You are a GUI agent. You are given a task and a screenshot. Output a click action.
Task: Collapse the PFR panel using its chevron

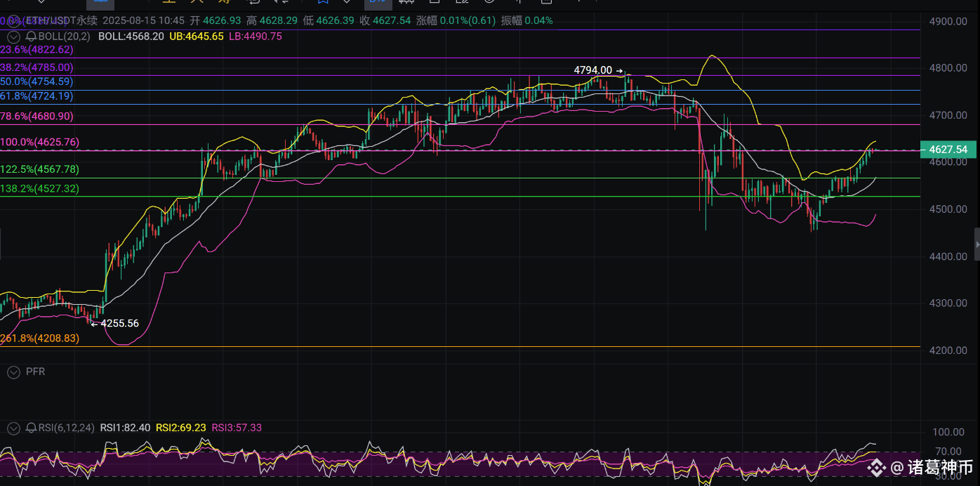(x=13, y=372)
